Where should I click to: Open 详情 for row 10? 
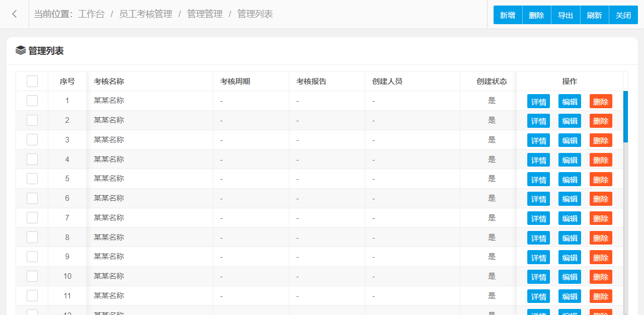538,277
